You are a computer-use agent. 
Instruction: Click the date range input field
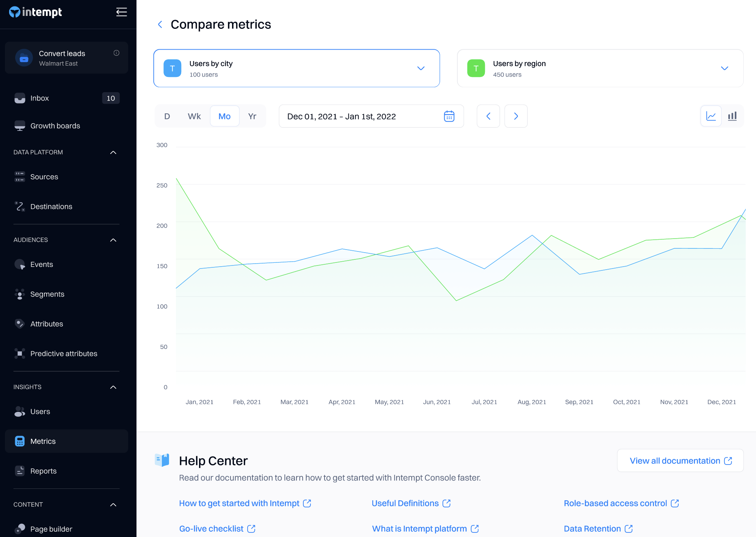coord(360,116)
